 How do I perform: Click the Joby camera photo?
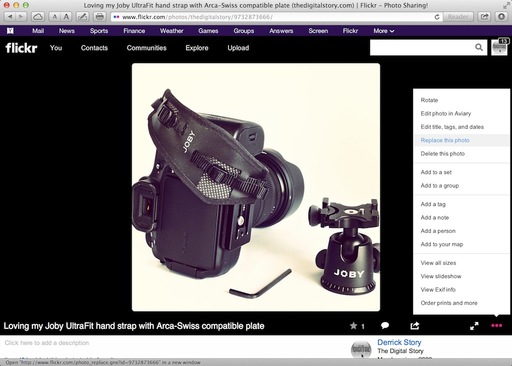pyautogui.click(x=256, y=187)
